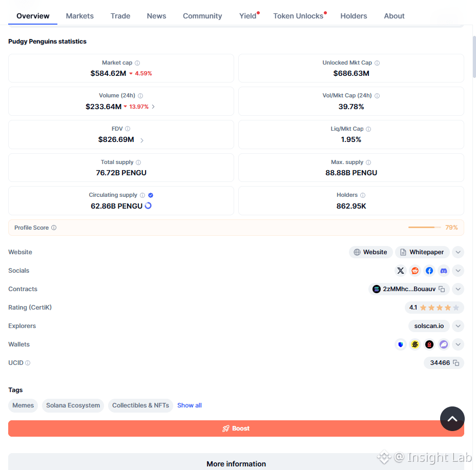476x470 pixels.
Task: Open the Whitepaper link
Action: [x=422, y=252]
